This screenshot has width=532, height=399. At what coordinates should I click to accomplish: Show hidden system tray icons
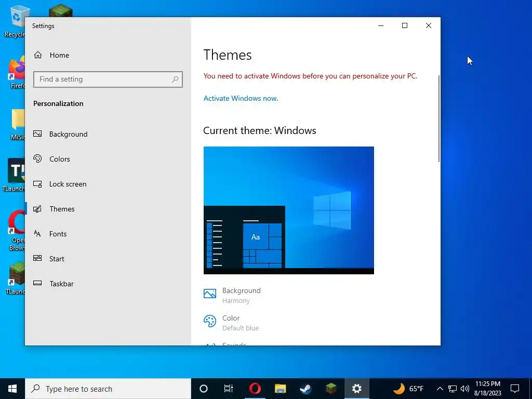[x=440, y=389]
